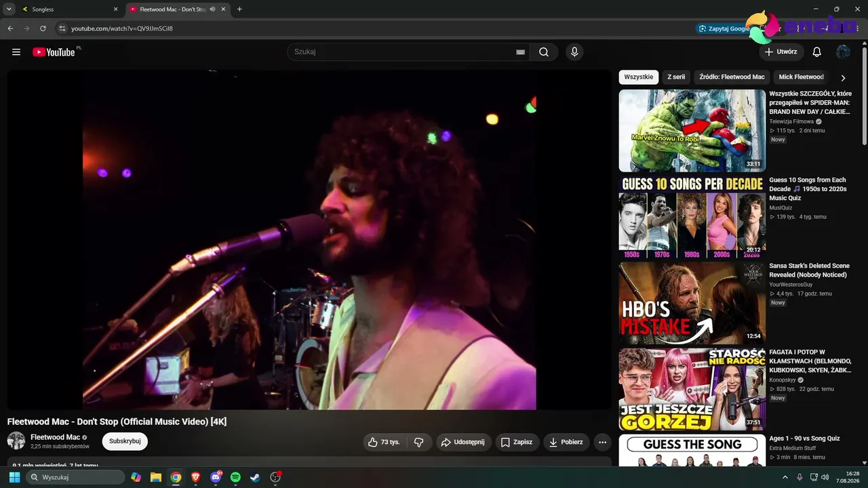Image resolution: width=868 pixels, height=488 pixels.
Task: Toggle microphone tray icon
Action: 800,477
